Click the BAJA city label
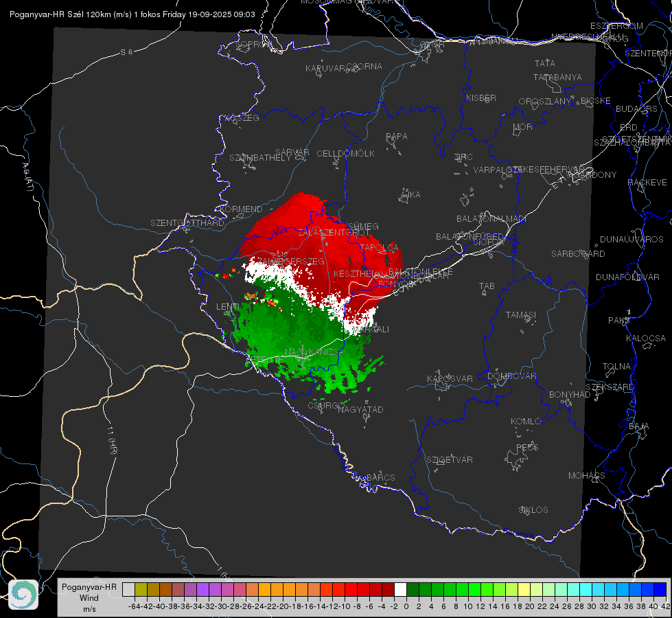Viewport: 672px width, 618px height. 639,426
